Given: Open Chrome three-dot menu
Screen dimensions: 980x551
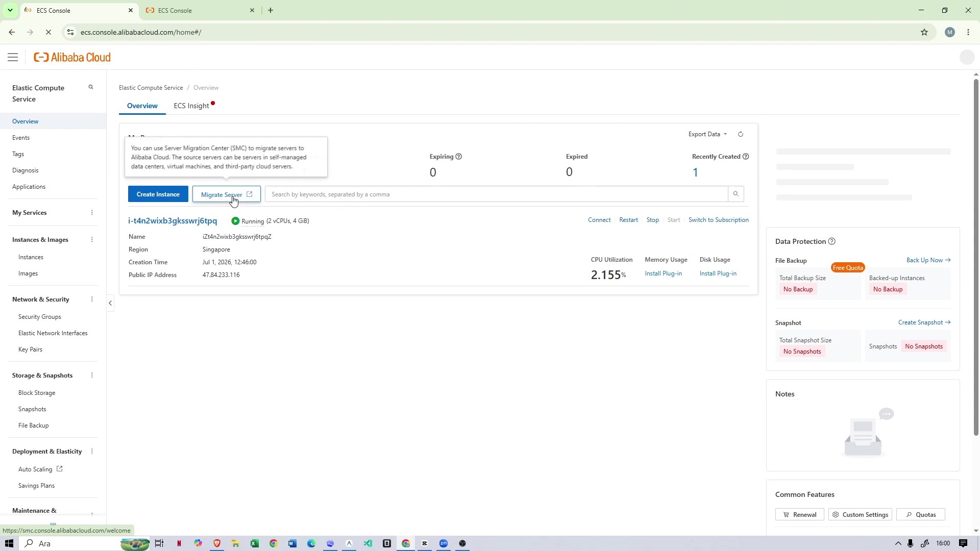Looking at the screenshot, I should [x=968, y=32].
